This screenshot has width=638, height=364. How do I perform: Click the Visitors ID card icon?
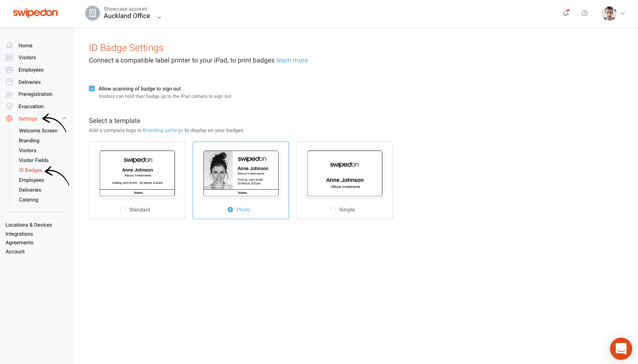[x=9, y=58]
